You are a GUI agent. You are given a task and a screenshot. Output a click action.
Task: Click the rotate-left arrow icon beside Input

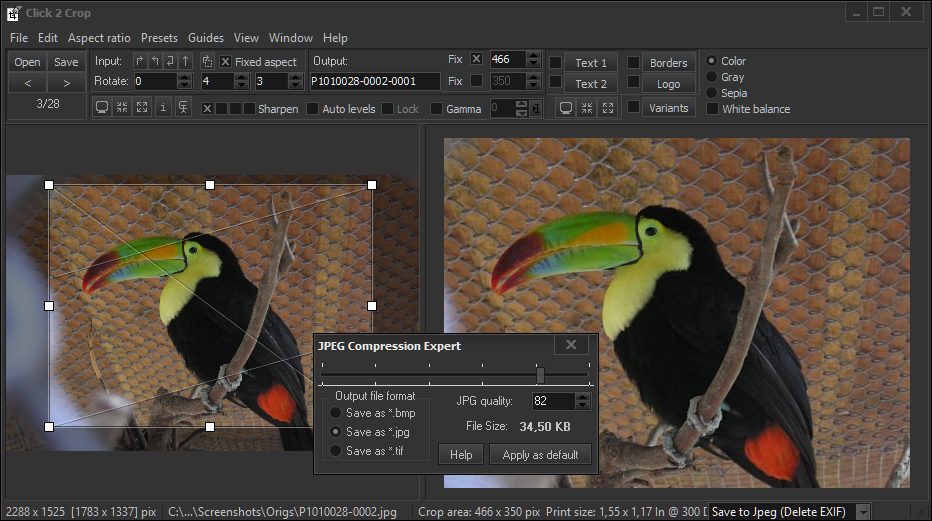click(155, 61)
